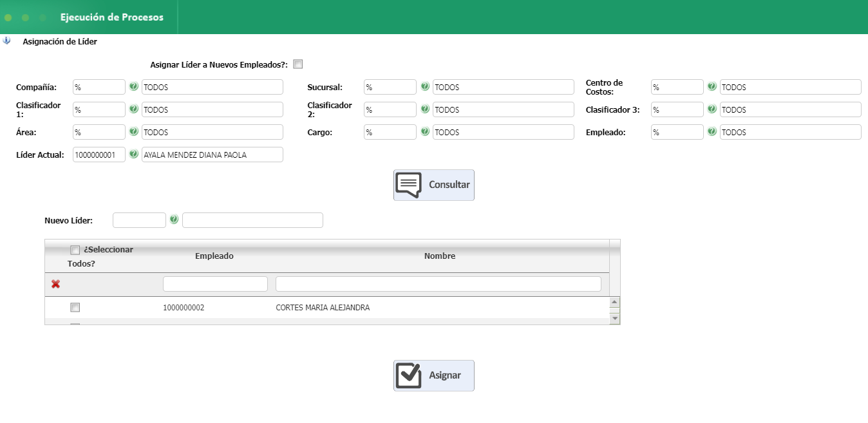Screen dimensions: 868x423
Task: Select CORTES MARIA ALEJANDRA name cell
Action: (x=323, y=308)
